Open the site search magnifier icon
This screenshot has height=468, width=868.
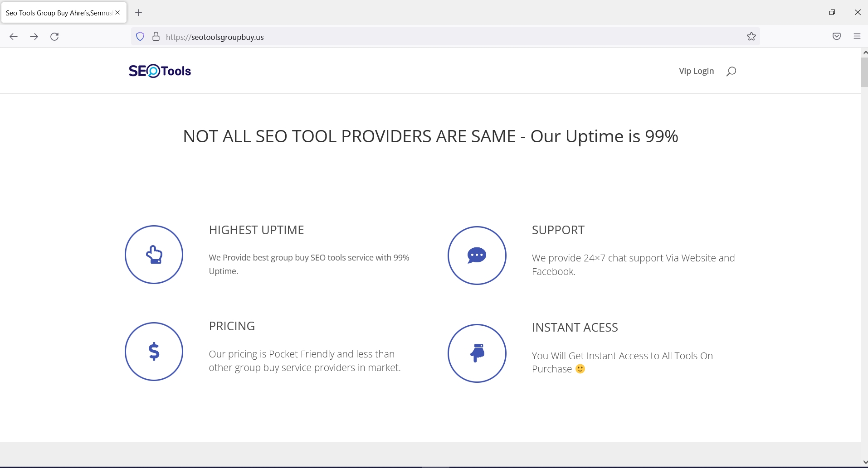click(731, 71)
